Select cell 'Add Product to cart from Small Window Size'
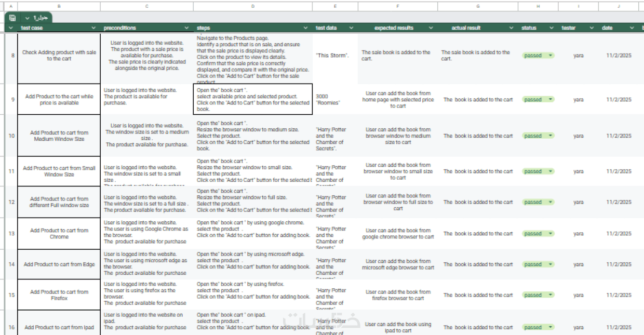644x335 pixels. coord(59,171)
